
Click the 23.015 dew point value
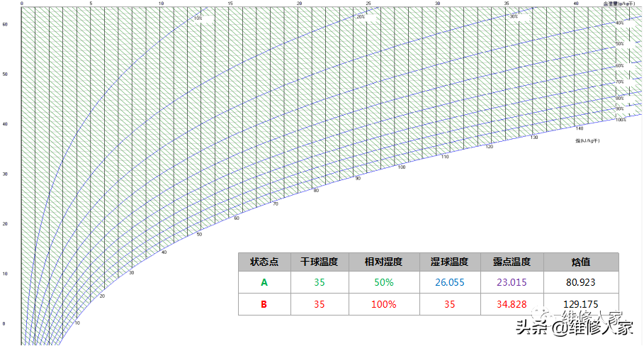tap(512, 282)
